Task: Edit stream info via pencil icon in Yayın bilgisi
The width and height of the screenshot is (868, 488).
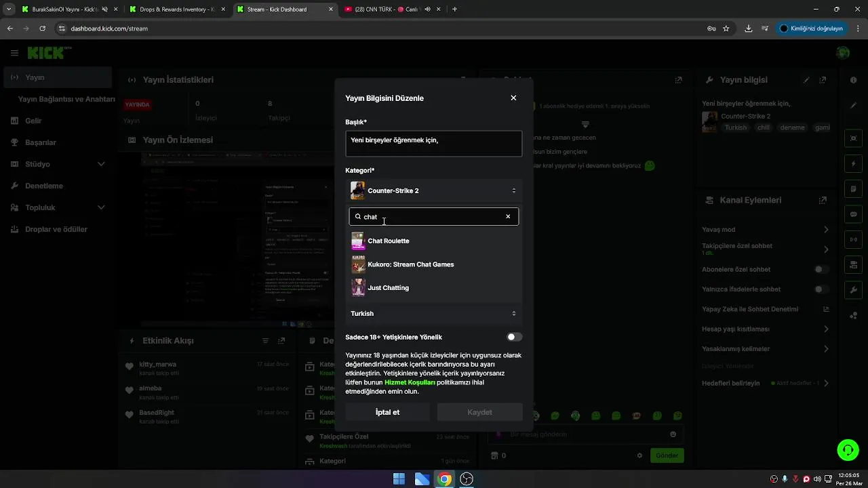Action: 806,80
